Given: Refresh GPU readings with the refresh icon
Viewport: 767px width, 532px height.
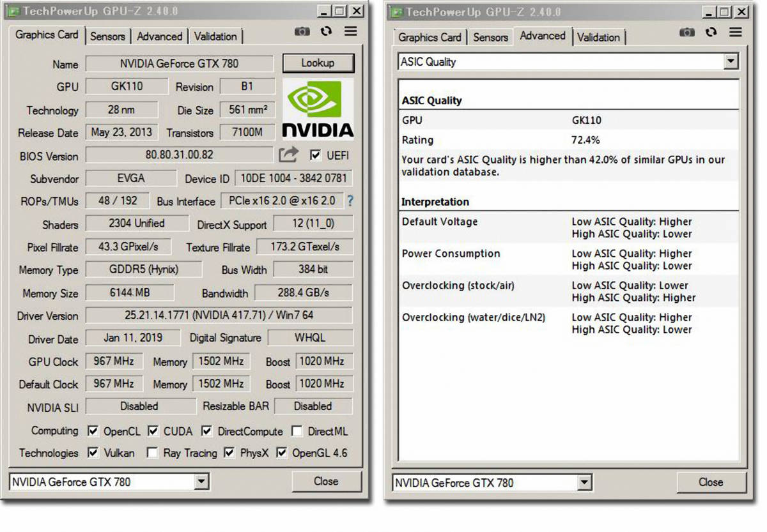Looking at the screenshot, I should [x=326, y=31].
